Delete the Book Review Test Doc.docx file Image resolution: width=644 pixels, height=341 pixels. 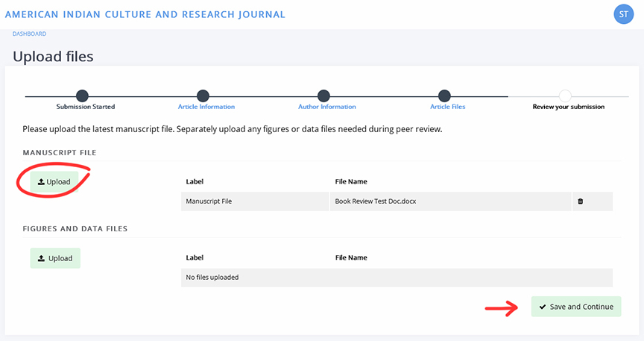pos(581,201)
